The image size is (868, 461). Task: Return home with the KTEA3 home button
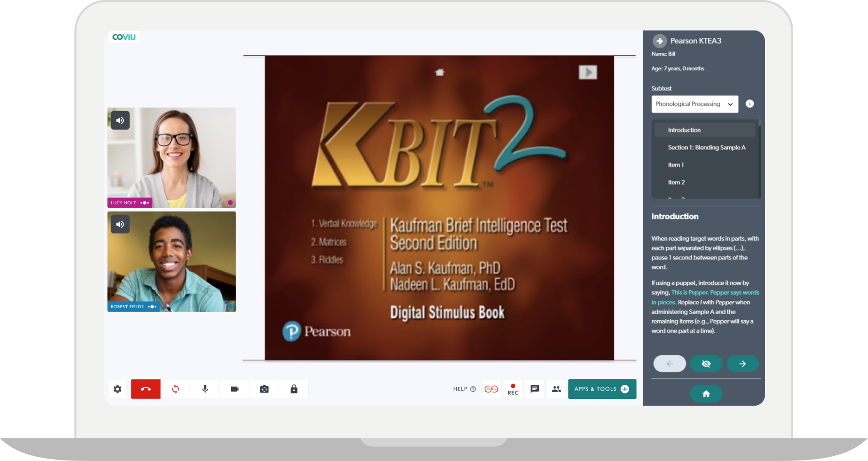[706, 394]
